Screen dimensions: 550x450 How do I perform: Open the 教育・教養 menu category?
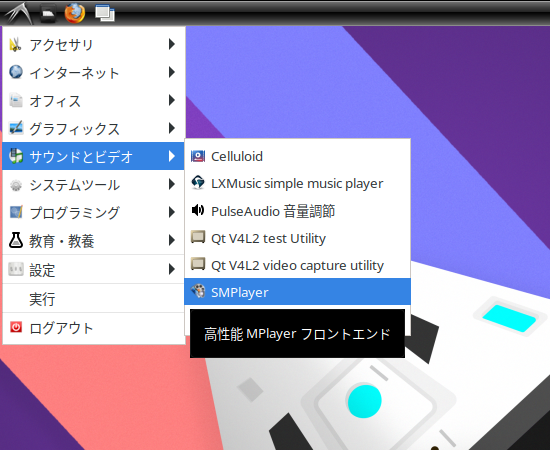click(x=93, y=240)
